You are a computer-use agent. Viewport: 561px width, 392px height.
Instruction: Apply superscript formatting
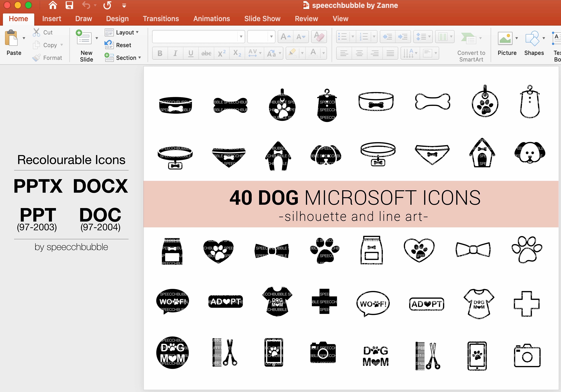221,53
